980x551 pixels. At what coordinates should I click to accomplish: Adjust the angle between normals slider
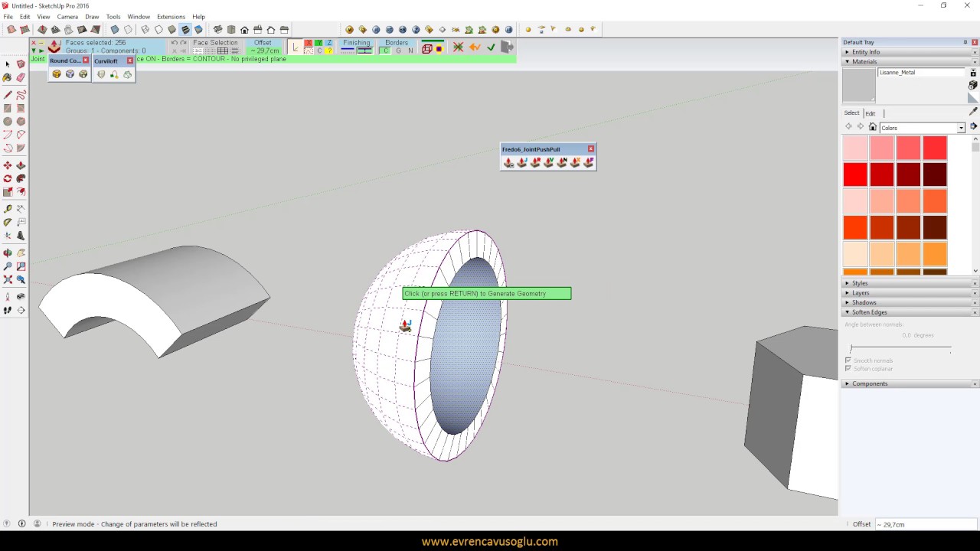[900, 348]
